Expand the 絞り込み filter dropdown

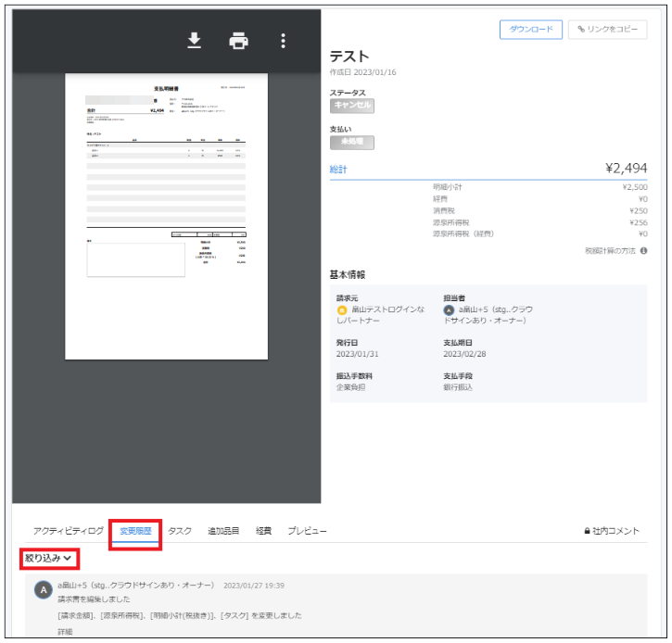point(48,558)
